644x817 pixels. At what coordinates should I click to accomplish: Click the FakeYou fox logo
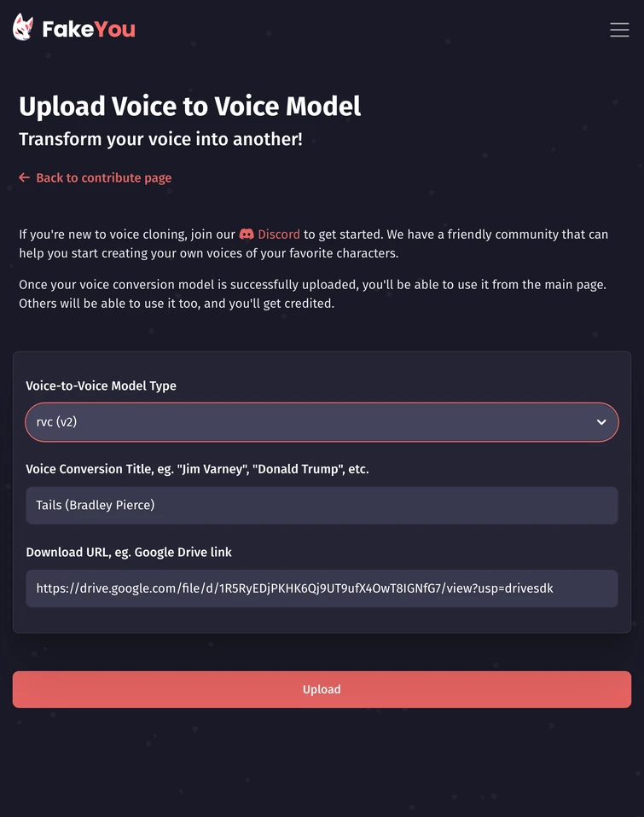23,28
